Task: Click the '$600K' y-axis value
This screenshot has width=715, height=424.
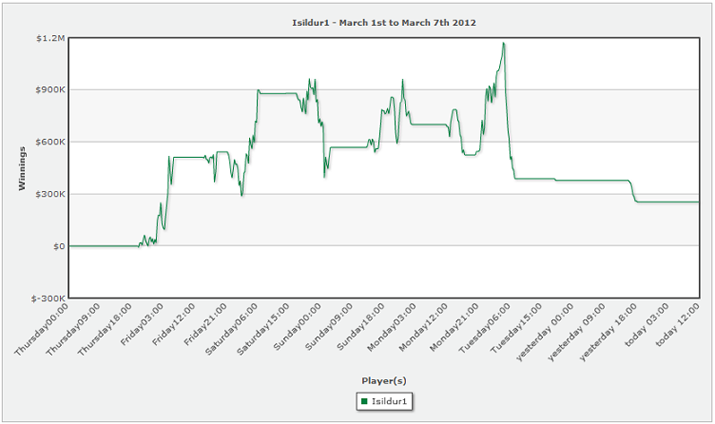Action: point(50,142)
